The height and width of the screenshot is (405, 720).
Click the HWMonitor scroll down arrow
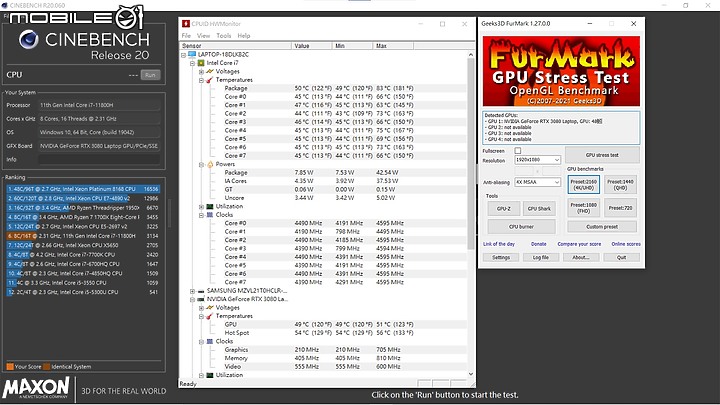tap(471, 374)
